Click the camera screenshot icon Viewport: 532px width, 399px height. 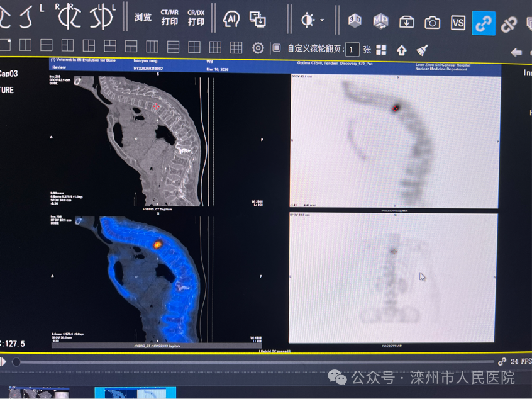coord(432,23)
